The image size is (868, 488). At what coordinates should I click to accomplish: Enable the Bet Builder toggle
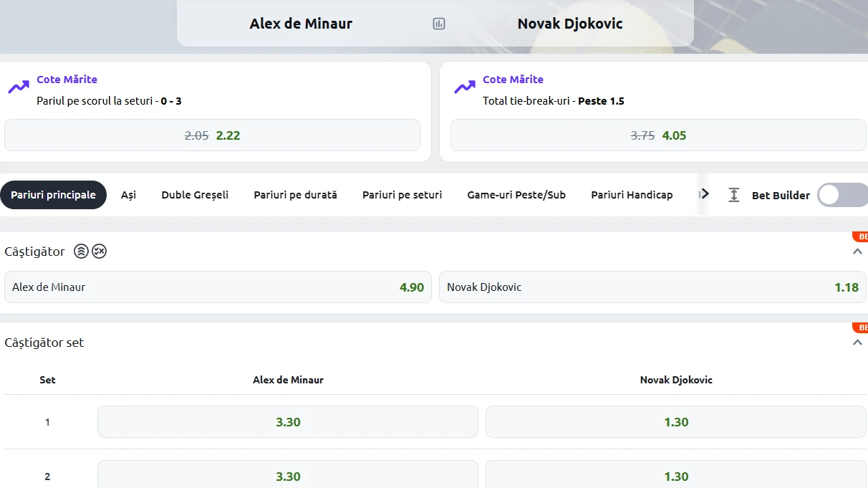[842, 195]
